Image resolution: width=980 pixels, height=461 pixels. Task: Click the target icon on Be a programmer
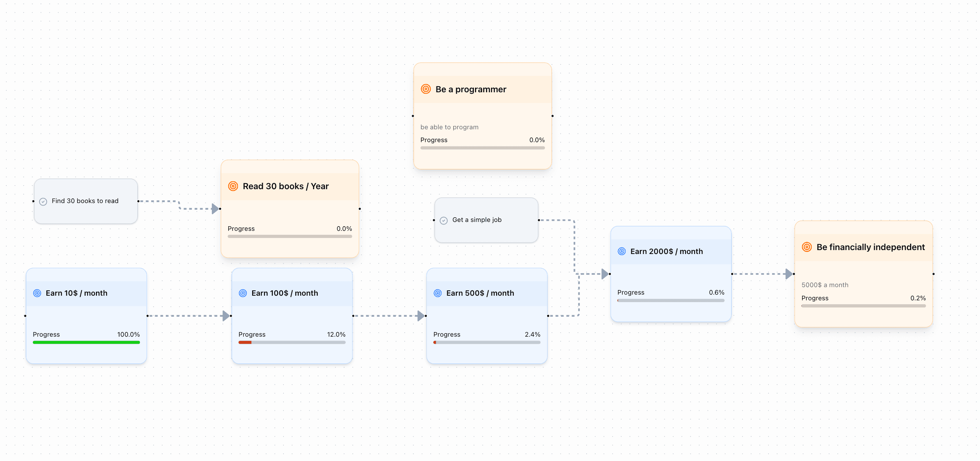[x=426, y=89]
